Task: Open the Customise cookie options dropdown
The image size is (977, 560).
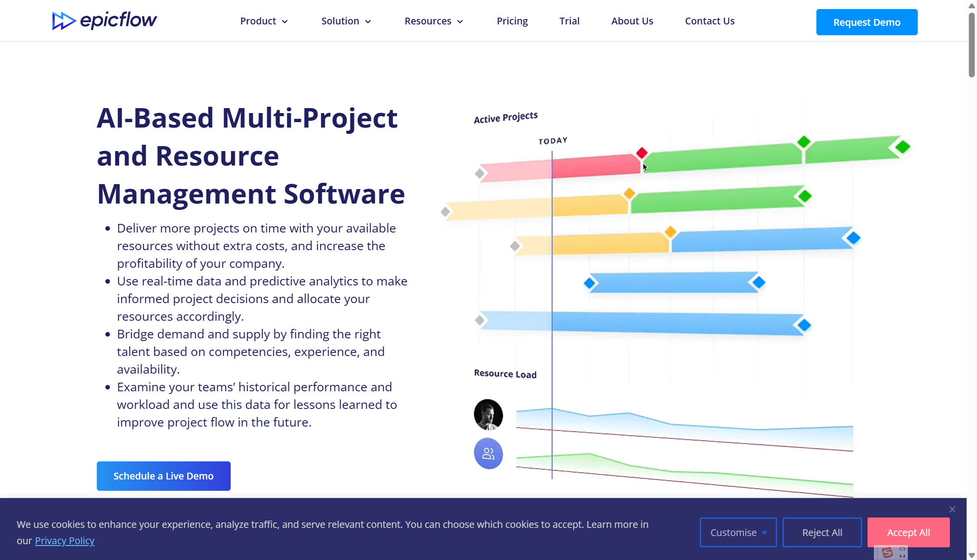Action: point(738,532)
